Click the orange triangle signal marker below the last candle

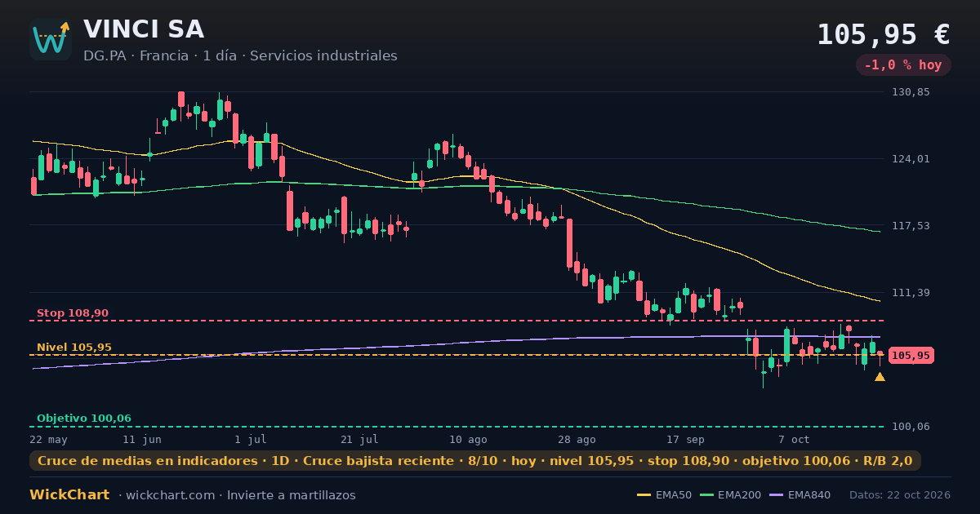click(x=880, y=377)
